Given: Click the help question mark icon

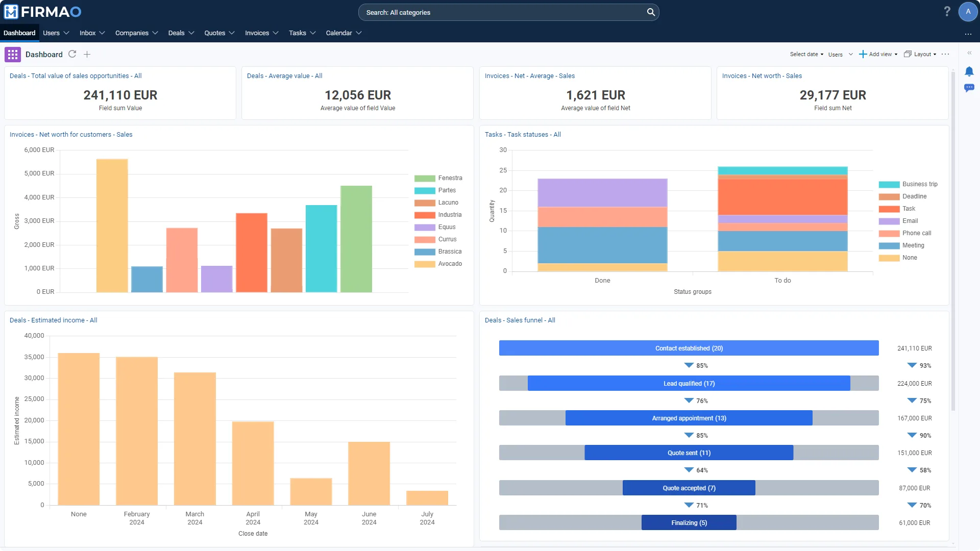Looking at the screenshot, I should tap(947, 11).
